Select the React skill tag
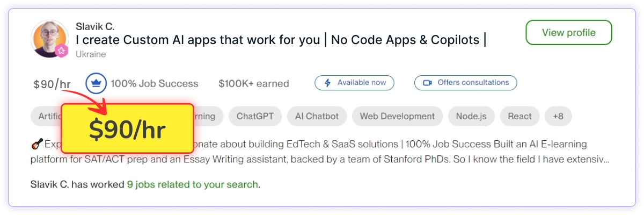The width and height of the screenshot is (644, 215). (519, 116)
